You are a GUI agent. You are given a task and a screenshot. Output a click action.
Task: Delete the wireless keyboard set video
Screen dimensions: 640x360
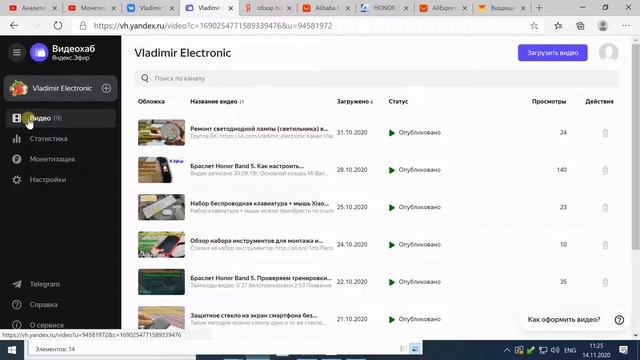[x=605, y=207]
